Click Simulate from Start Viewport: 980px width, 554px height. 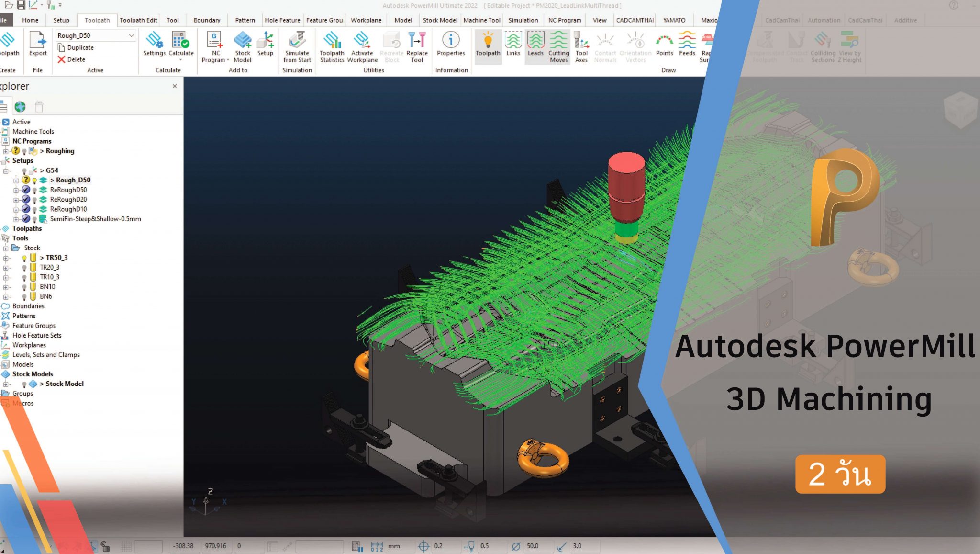pyautogui.click(x=297, y=46)
